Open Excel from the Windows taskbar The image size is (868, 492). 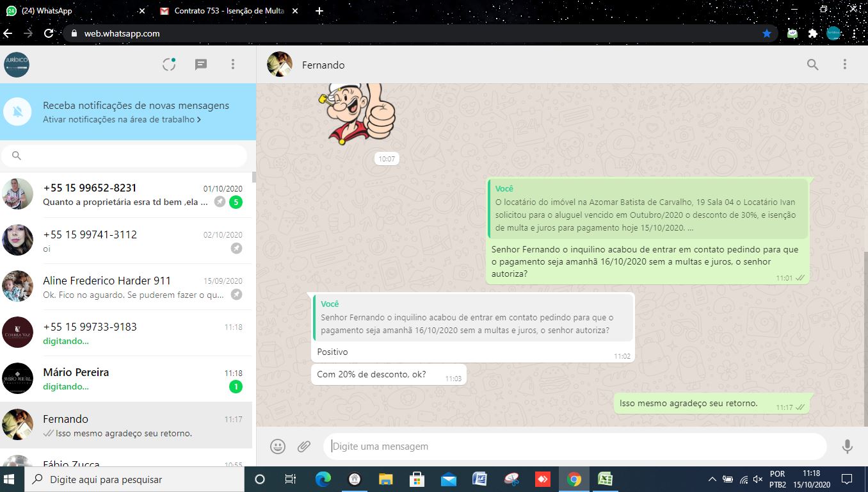605,479
